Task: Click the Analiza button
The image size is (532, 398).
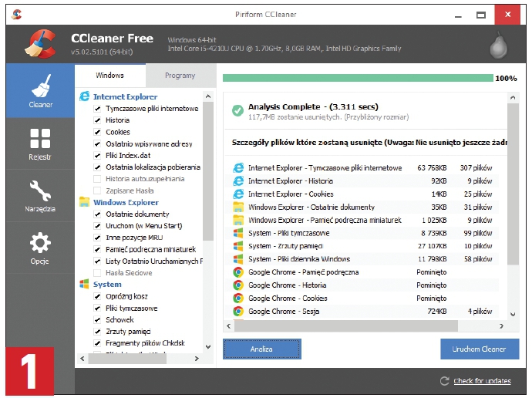Action: [x=261, y=349]
